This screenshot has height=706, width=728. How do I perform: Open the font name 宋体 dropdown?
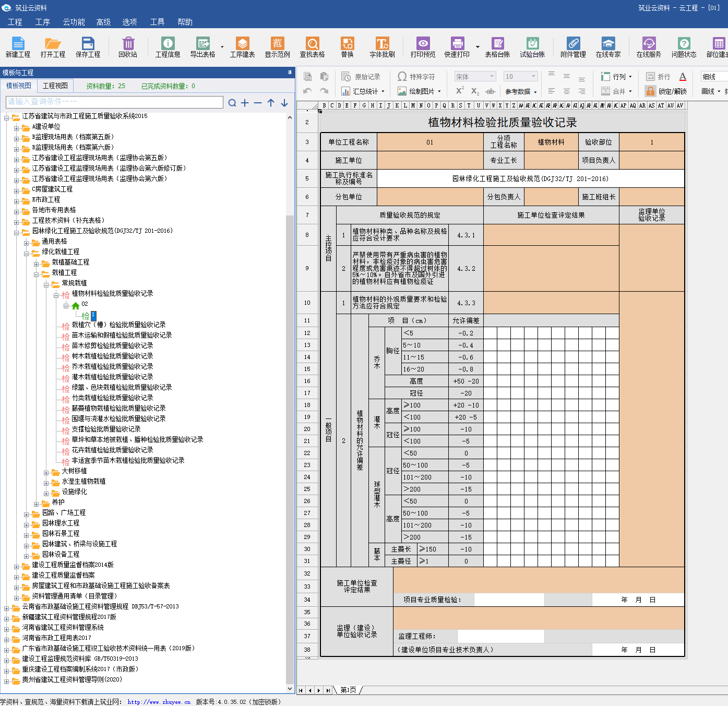pyautogui.click(x=492, y=76)
